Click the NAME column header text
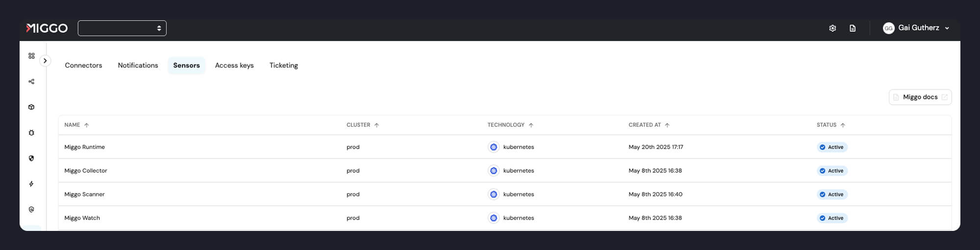 tap(72, 125)
